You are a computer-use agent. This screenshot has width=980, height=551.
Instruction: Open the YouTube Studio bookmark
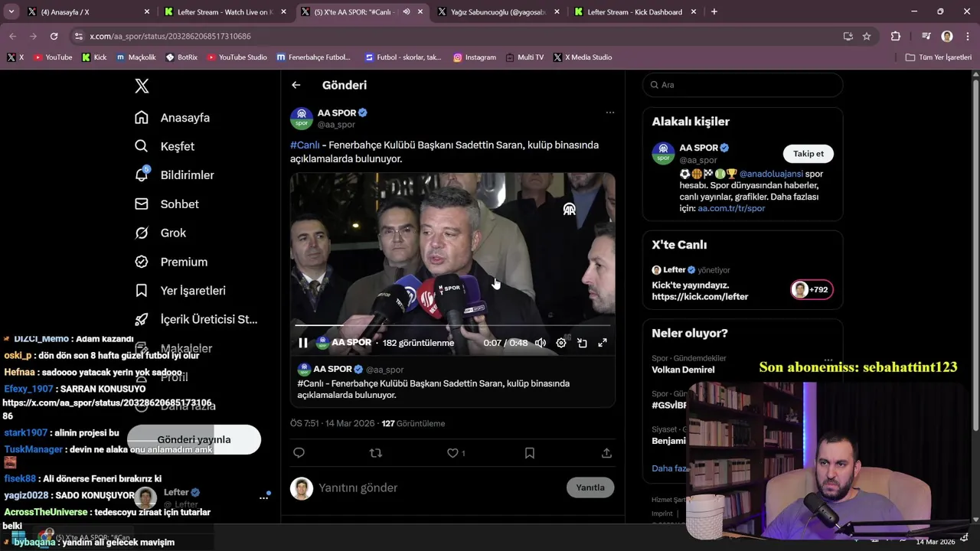[x=237, y=57]
